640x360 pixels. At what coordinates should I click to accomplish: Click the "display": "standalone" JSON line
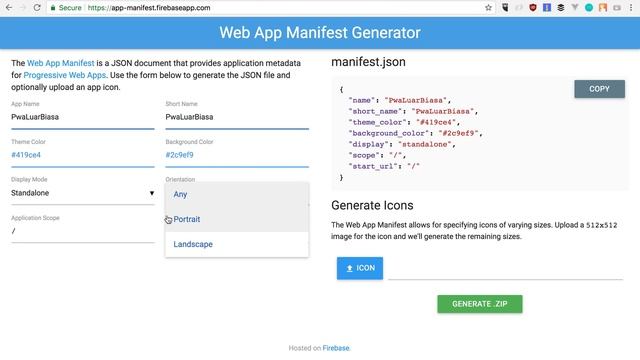click(x=402, y=144)
